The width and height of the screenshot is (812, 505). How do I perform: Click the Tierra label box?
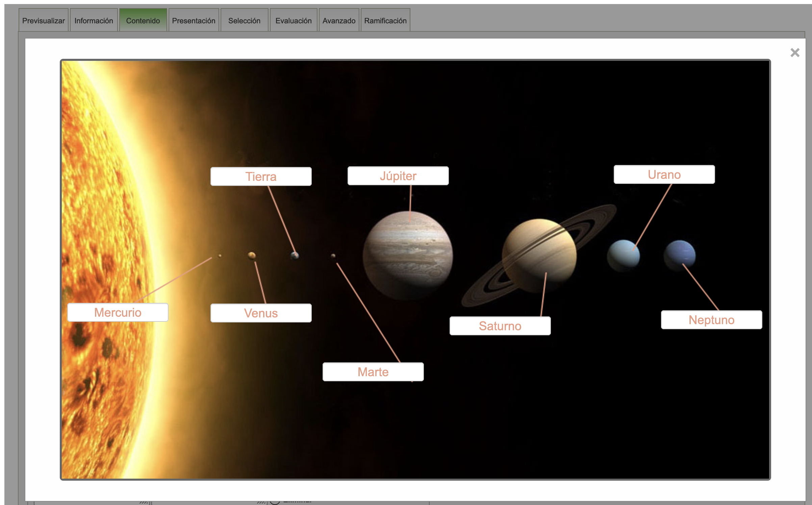261,176
